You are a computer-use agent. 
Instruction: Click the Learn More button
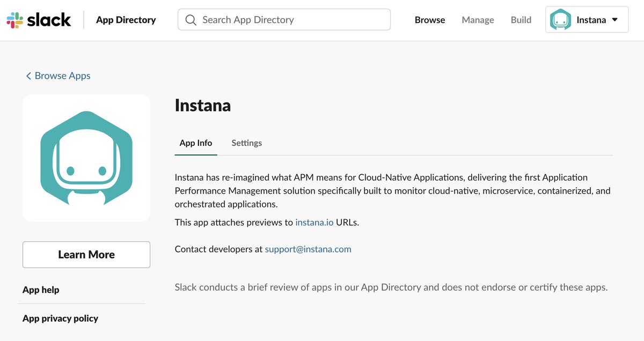(x=86, y=254)
